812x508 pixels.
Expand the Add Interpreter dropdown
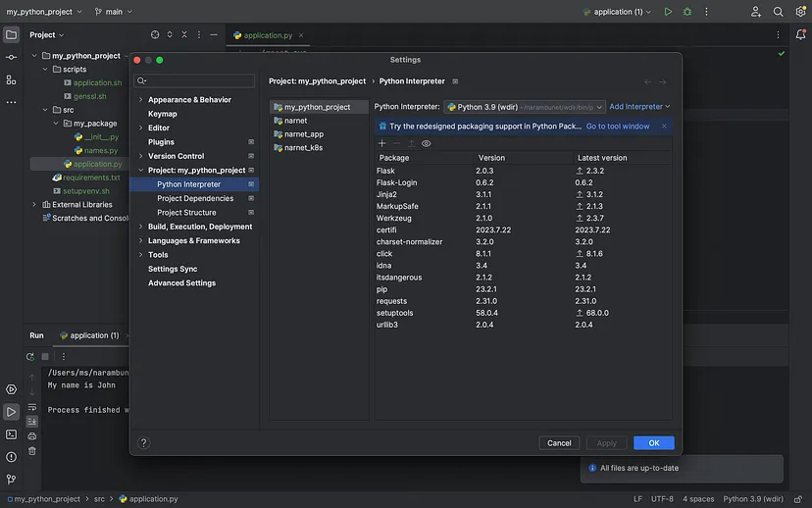click(639, 106)
